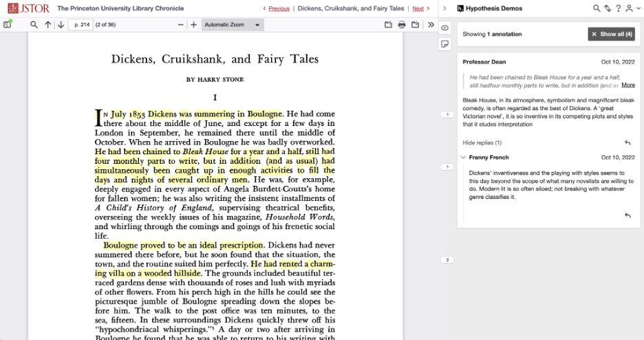Go to previous page arrow
Image resolution: width=644 pixels, height=340 pixels.
[x=48, y=25]
